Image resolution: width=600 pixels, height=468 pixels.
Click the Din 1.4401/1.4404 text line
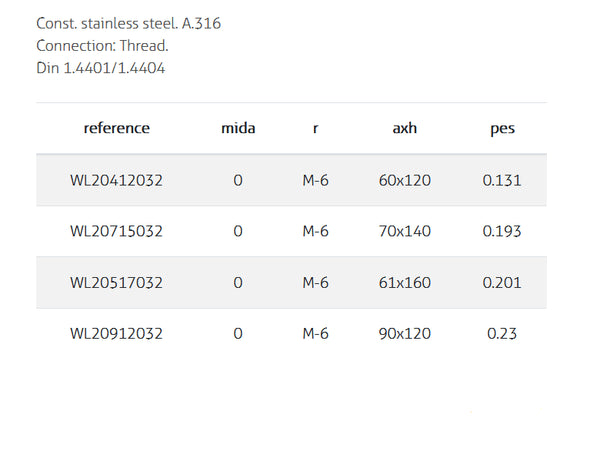click(99, 68)
